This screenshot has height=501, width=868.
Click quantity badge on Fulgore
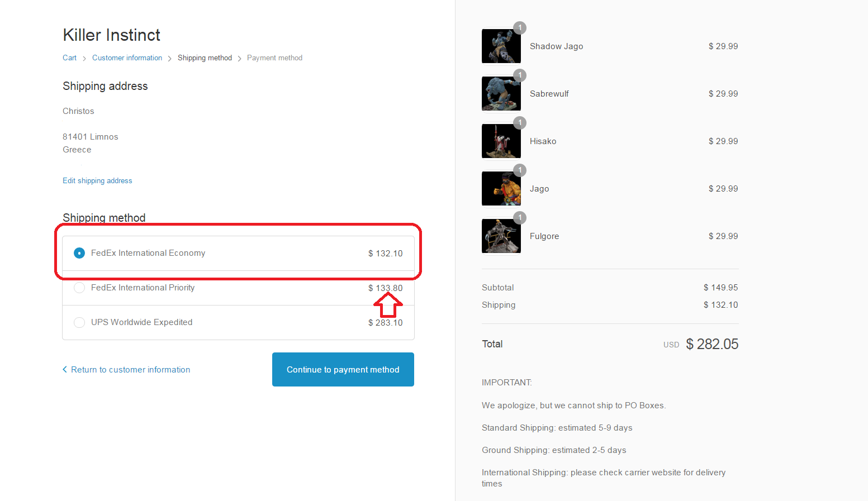[x=520, y=218]
